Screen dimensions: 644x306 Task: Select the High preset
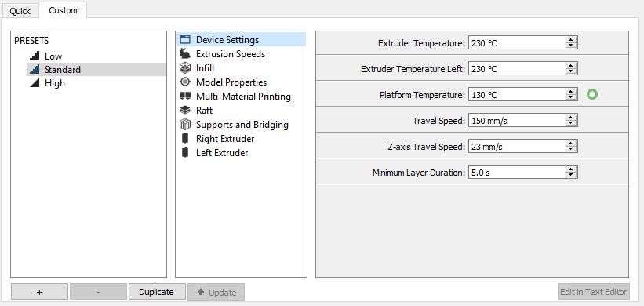(x=55, y=83)
